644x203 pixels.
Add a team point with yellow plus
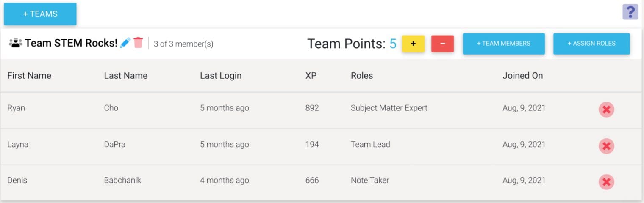coord(413,44)
